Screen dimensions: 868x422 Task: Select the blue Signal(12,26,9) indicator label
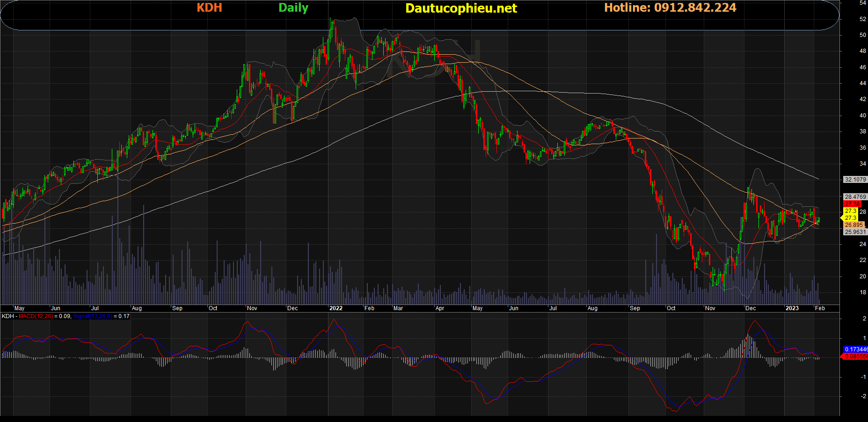[92, 317]
